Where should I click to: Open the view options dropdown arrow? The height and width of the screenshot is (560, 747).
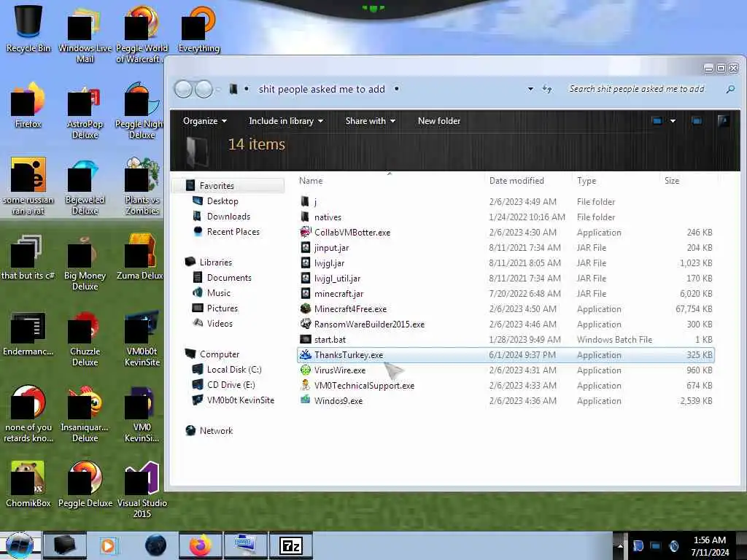tap(673, 121)
